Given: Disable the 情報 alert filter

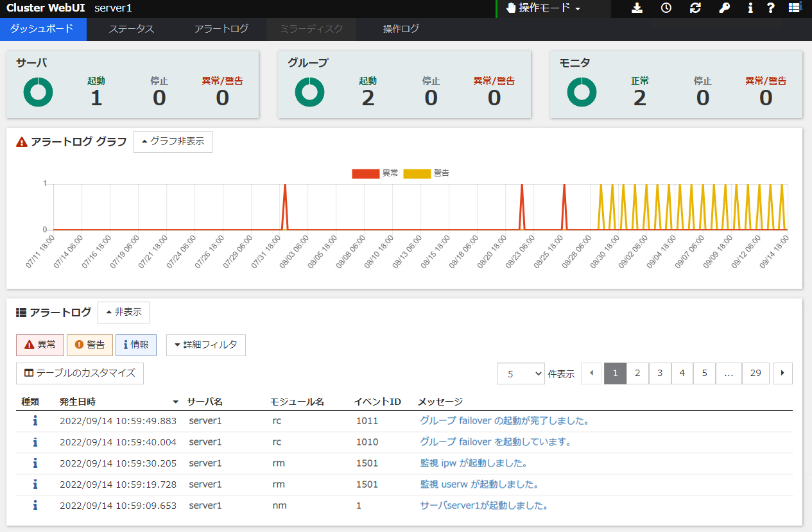Looking at the screenshot, I should click(x=135, y=345).
